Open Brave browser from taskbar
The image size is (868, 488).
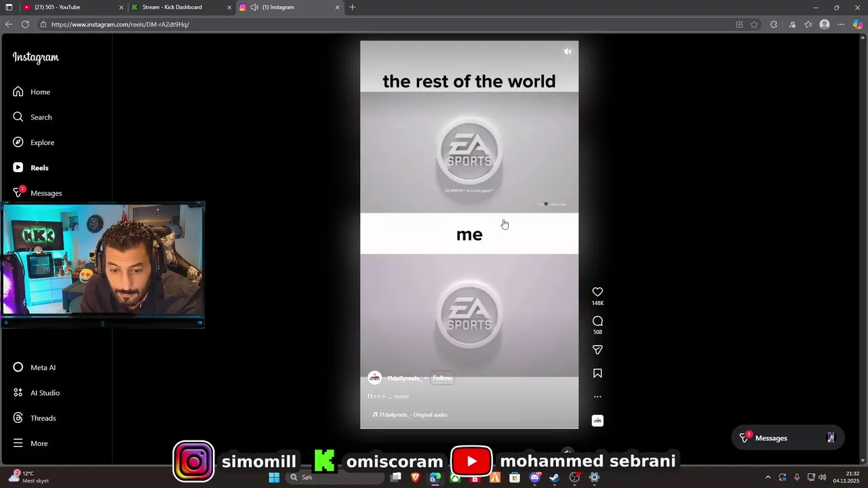pos(416,477)
